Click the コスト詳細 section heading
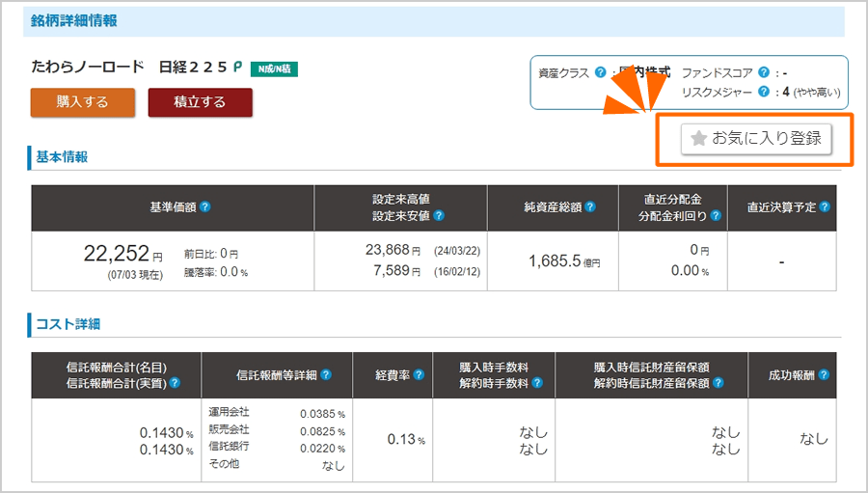This screenshot has width=868, height=493. 68,324
